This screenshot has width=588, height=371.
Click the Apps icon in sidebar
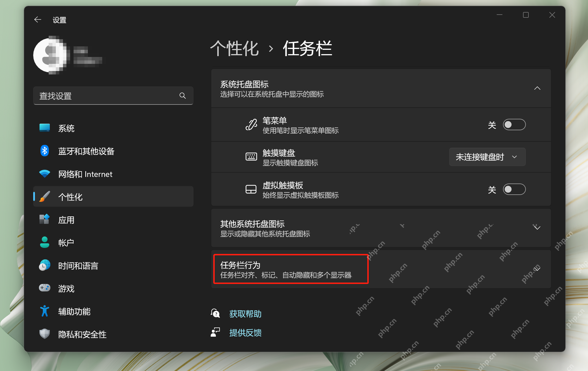[45, 220]
